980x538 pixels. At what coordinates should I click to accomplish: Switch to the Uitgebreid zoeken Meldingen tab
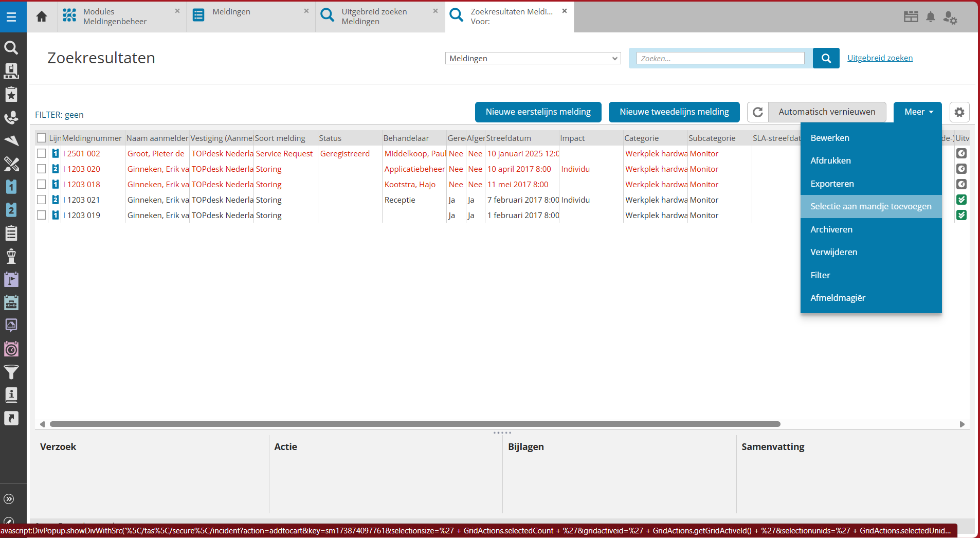click(x=380, y=16)
